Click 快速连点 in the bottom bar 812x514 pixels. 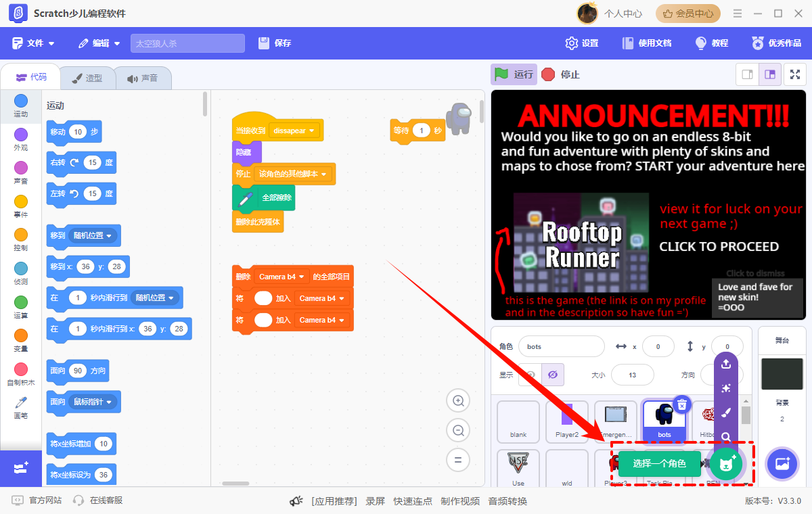[x=413, y=501]
